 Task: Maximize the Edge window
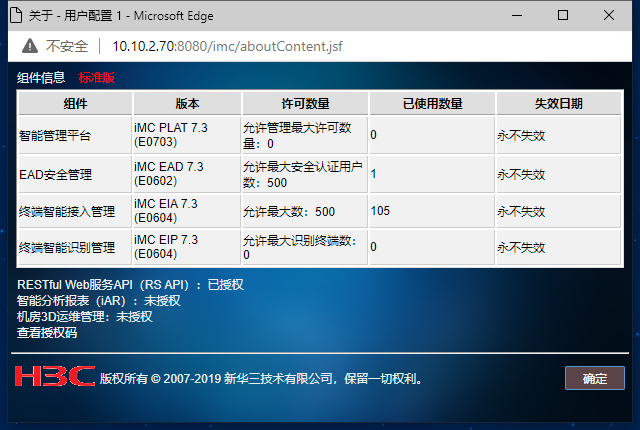click(x=563, y=16)
